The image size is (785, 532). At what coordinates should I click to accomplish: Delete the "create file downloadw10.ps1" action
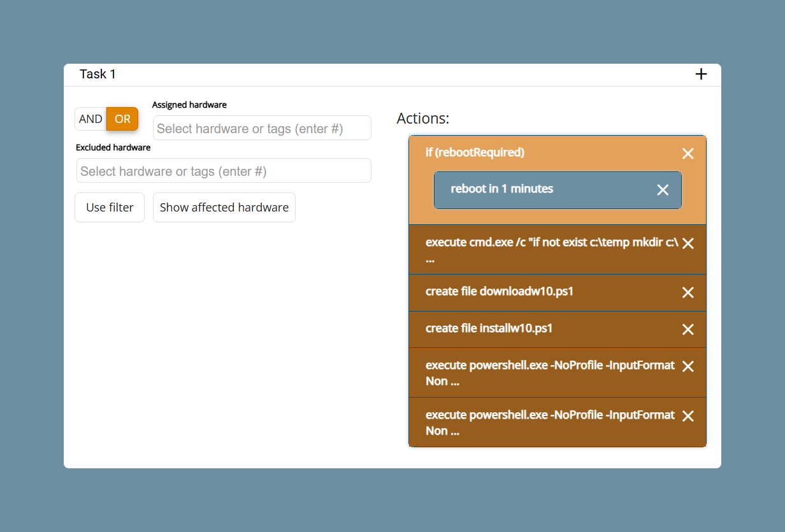click(688, 292)
